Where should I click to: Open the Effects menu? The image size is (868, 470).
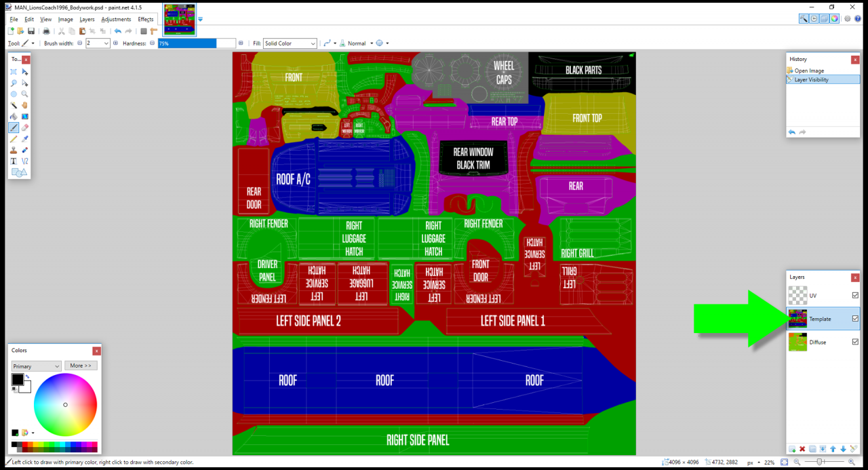(x=146, y=20)
